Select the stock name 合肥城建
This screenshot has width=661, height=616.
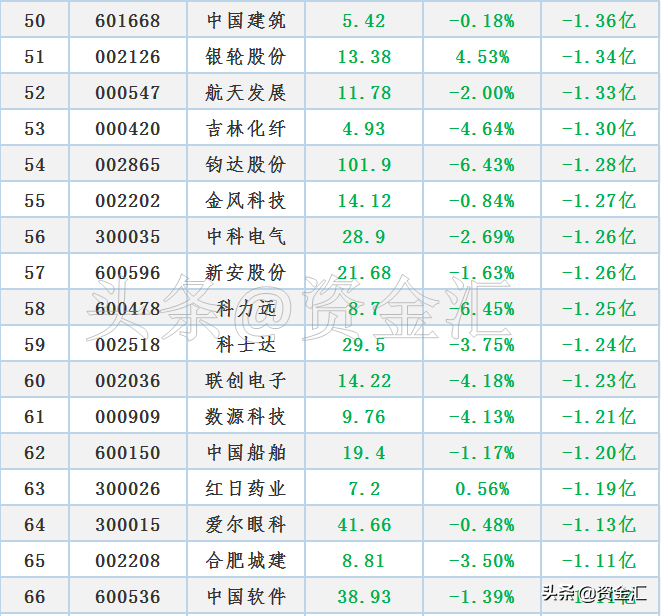(x=246, y=561)
